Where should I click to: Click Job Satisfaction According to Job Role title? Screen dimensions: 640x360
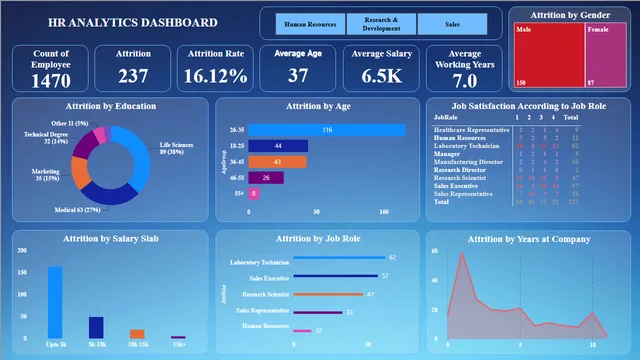529,106
